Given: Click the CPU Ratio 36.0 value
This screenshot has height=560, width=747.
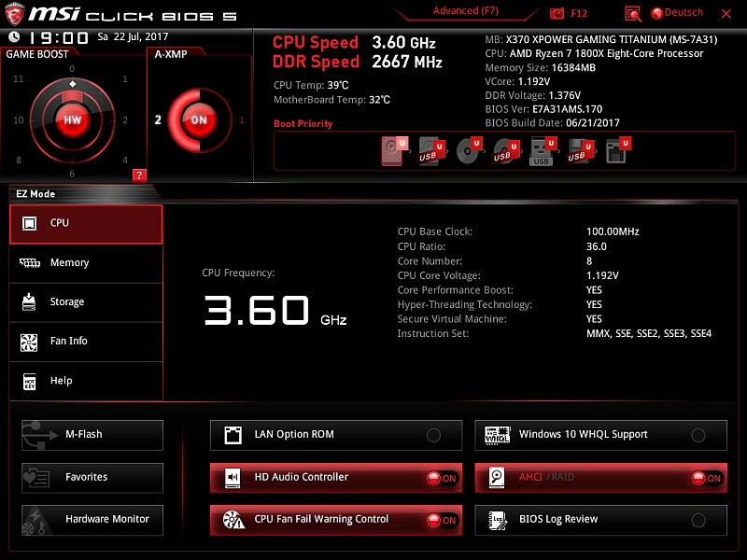Looking at the screenshot, I should [597, 246].
